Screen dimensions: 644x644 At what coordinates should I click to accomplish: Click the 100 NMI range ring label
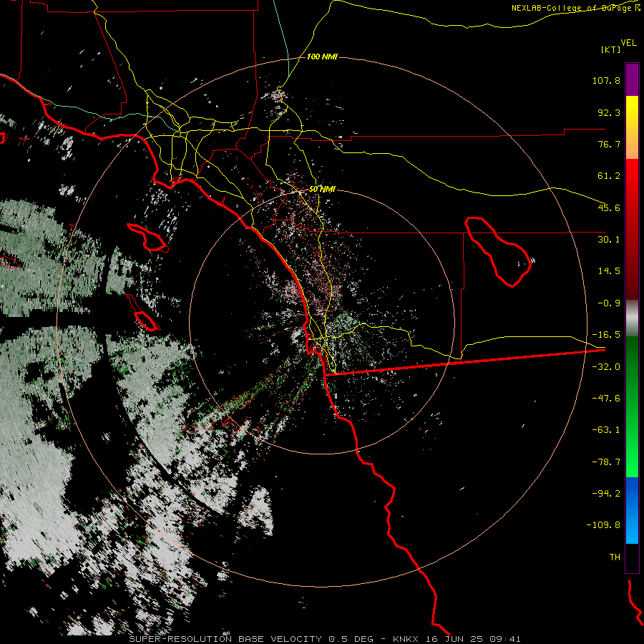tap(322, 57)
